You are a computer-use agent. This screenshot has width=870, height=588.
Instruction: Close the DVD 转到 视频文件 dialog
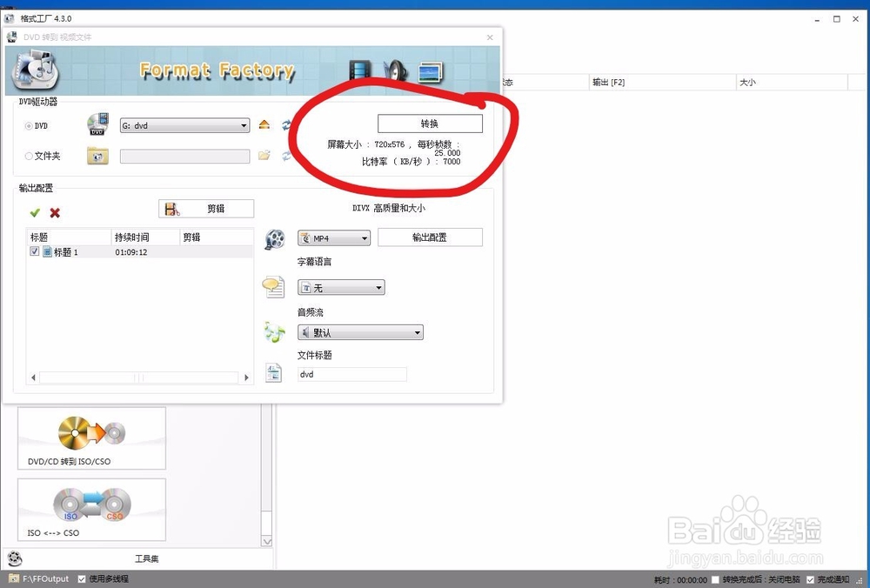490,37
